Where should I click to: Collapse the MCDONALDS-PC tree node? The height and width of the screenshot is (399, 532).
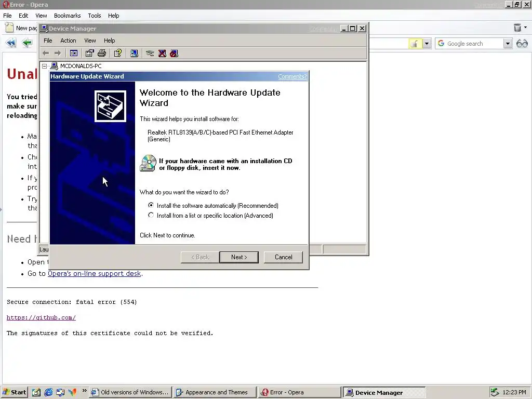(x=45, y=66)
